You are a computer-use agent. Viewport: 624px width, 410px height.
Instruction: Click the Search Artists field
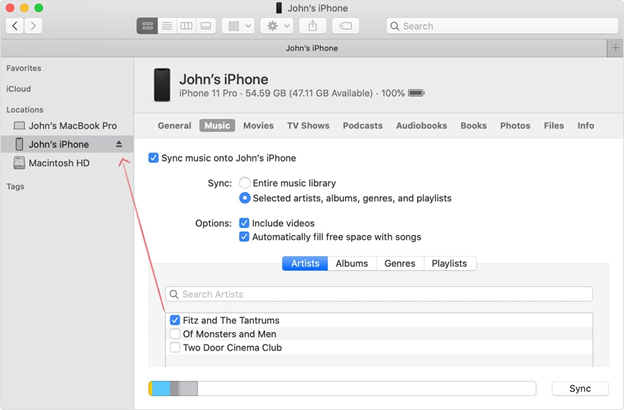coord(379,294)
